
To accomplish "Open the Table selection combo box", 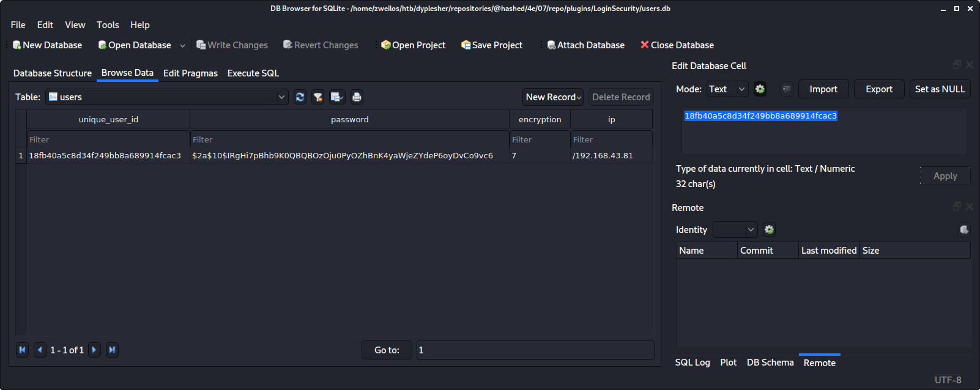I will click(x=166, y=97).
